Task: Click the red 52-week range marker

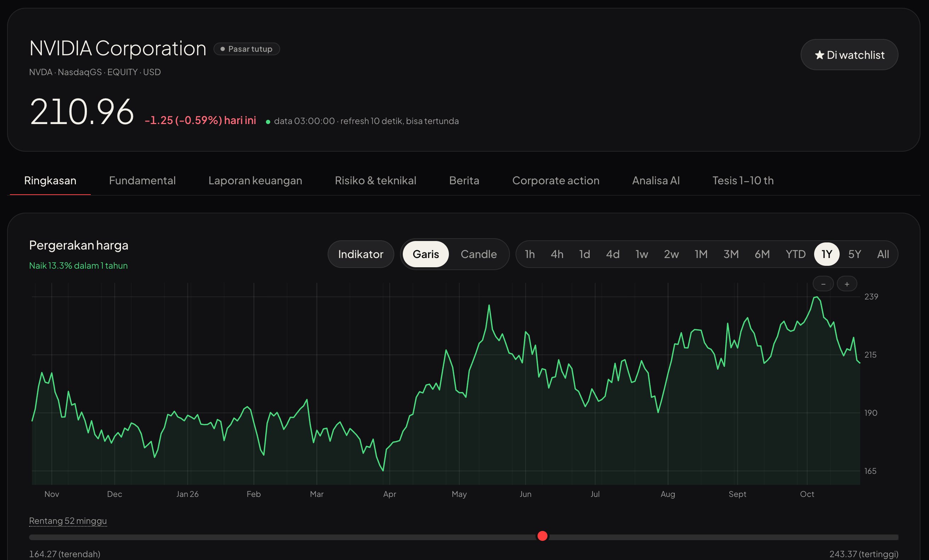Action: pyautogui.click(x=542, y=536)
